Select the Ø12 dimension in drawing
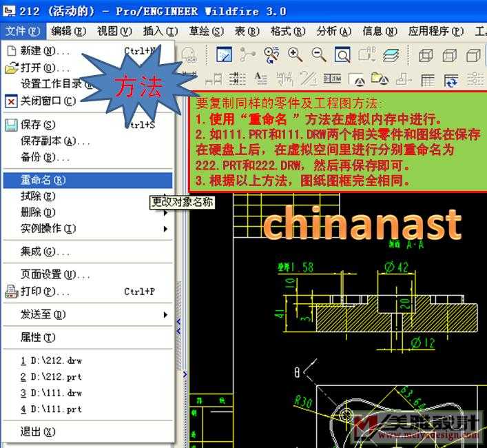 coord(423,343)
